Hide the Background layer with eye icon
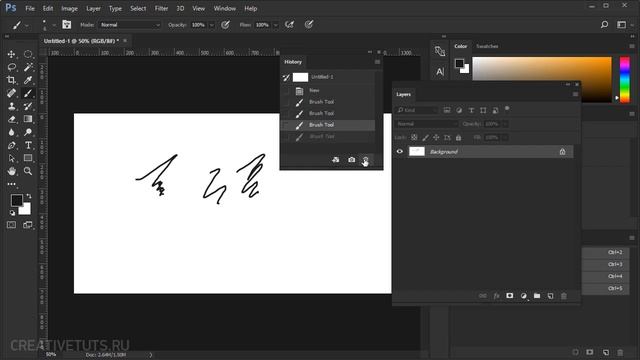640x360 pixels. [x=400, y=151]
